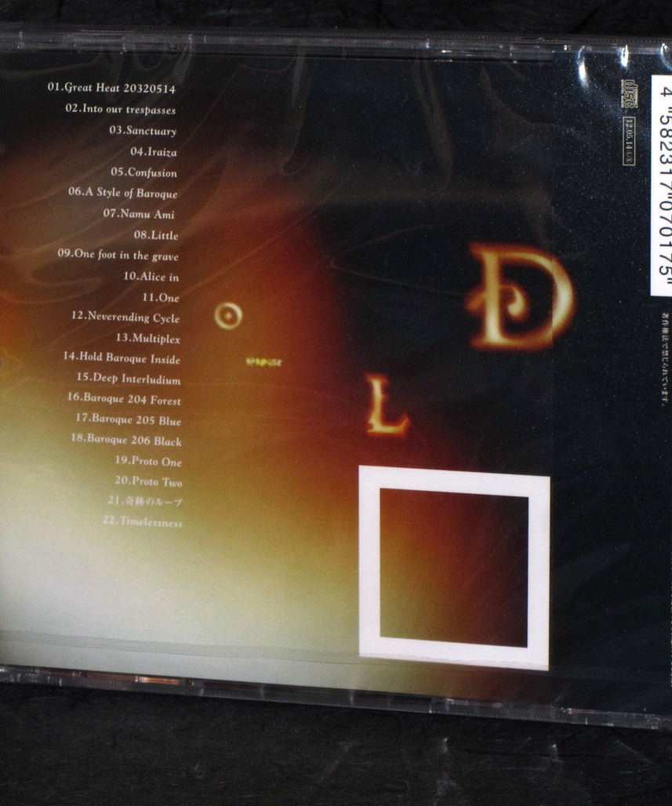672x806 pixels.
Task: Select '18.Baroque 206 Black'
Action: point(126,440)
